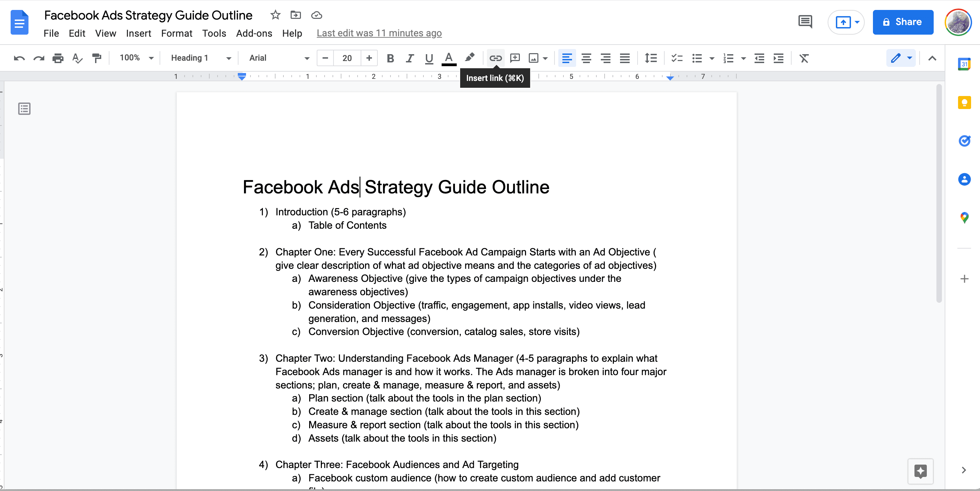Open Google Calendar side panel

coord(965,64)
